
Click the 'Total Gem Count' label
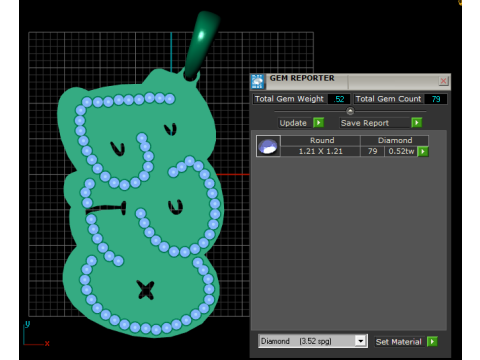388,99
